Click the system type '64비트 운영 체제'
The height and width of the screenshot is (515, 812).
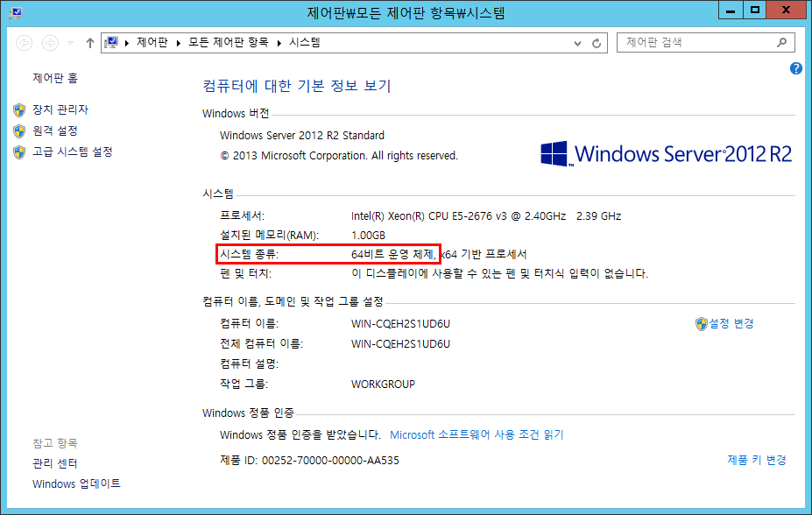(393, 255)
